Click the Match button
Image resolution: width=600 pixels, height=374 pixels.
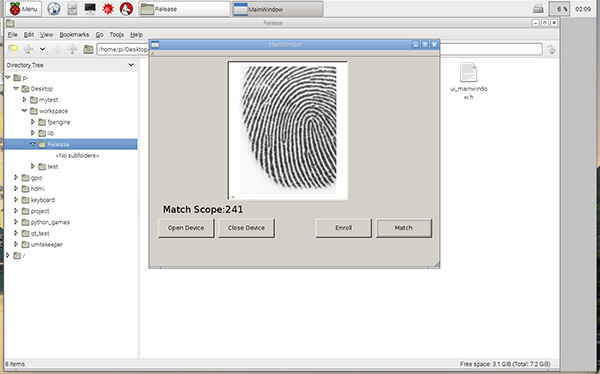pos(404,228)
